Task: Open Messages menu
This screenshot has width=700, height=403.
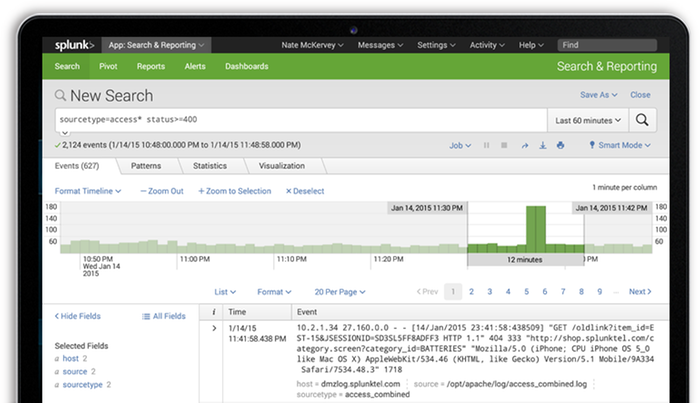Action: pos(380,45)
